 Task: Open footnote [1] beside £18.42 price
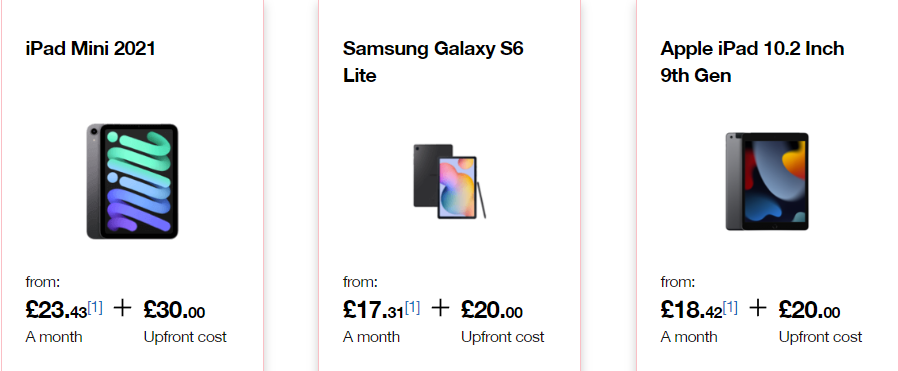point(730,307)
